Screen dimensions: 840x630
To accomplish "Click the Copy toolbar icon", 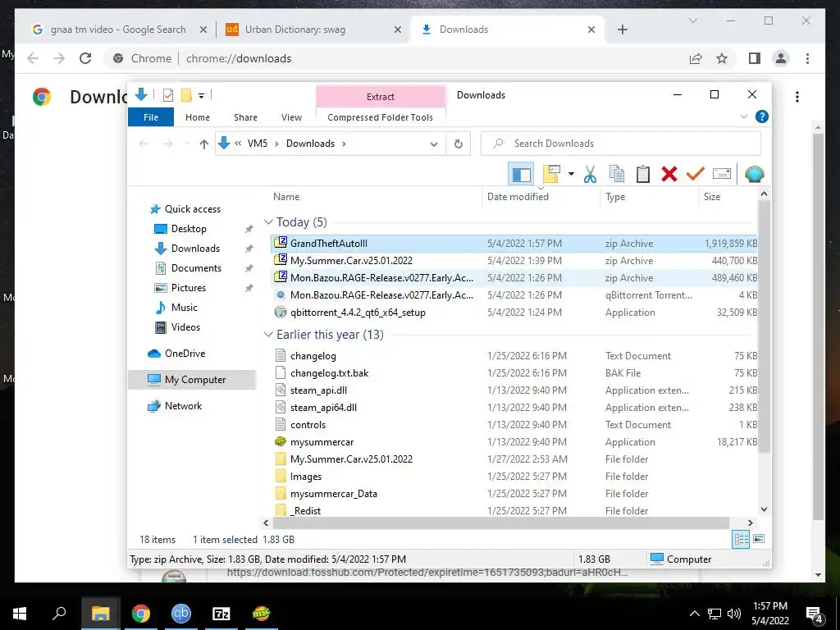I will click(617, 174).
